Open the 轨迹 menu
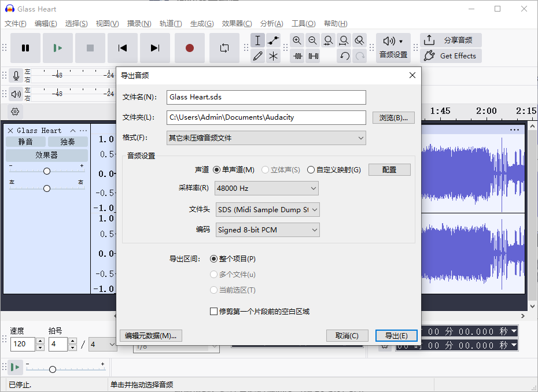The height and width of the screenshot is (392, 538). point(170,24)
